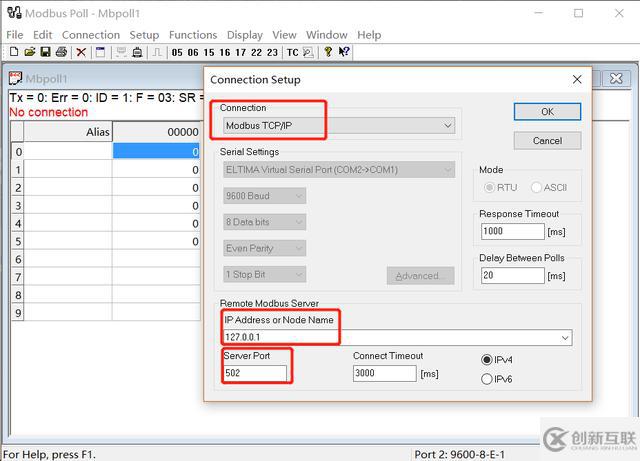Click function 22 toolbar button

tap(256, 52)
